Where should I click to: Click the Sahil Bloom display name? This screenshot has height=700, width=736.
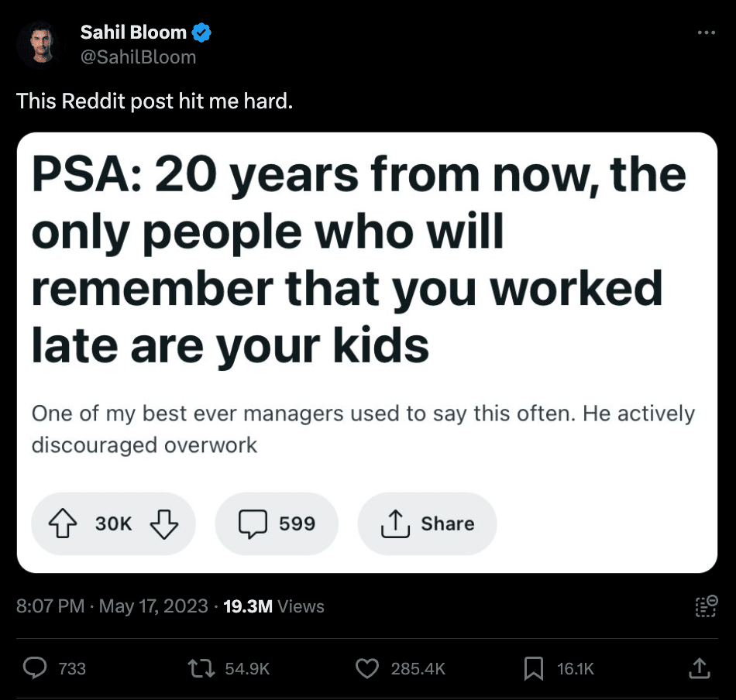(x=133, y=33)
